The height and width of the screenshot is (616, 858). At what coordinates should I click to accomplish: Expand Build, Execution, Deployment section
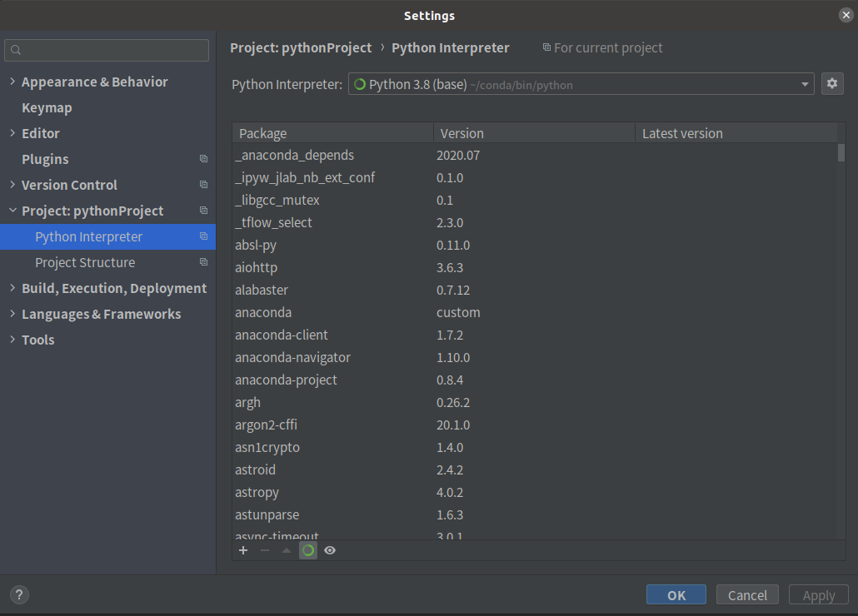point(12,288)
